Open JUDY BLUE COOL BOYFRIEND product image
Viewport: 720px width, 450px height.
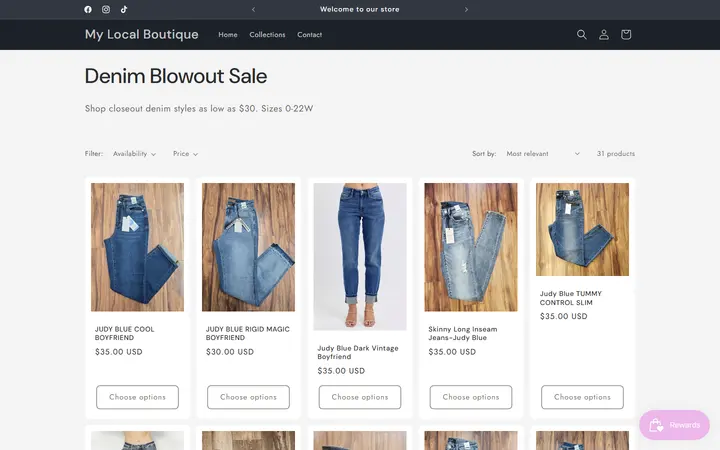click(137, 247)
